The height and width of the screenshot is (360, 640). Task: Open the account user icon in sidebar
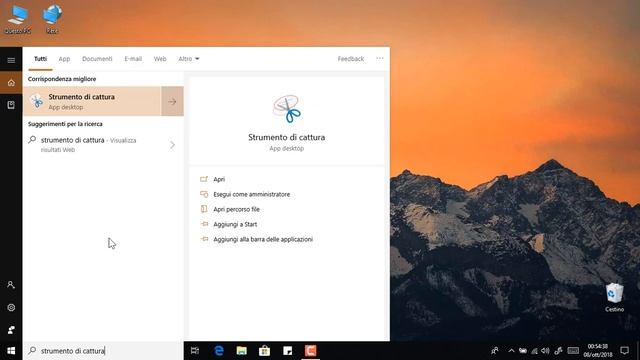click(x=11, y=285)
